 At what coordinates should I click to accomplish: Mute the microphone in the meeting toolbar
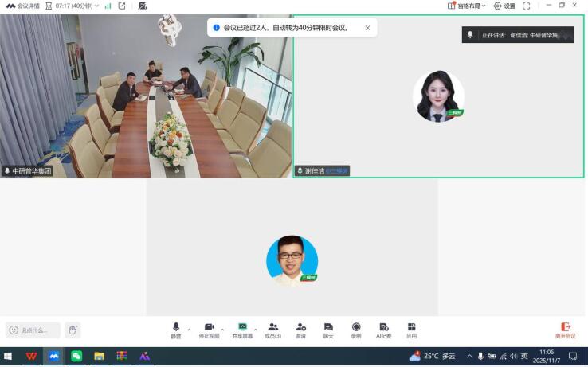(176, 329)
